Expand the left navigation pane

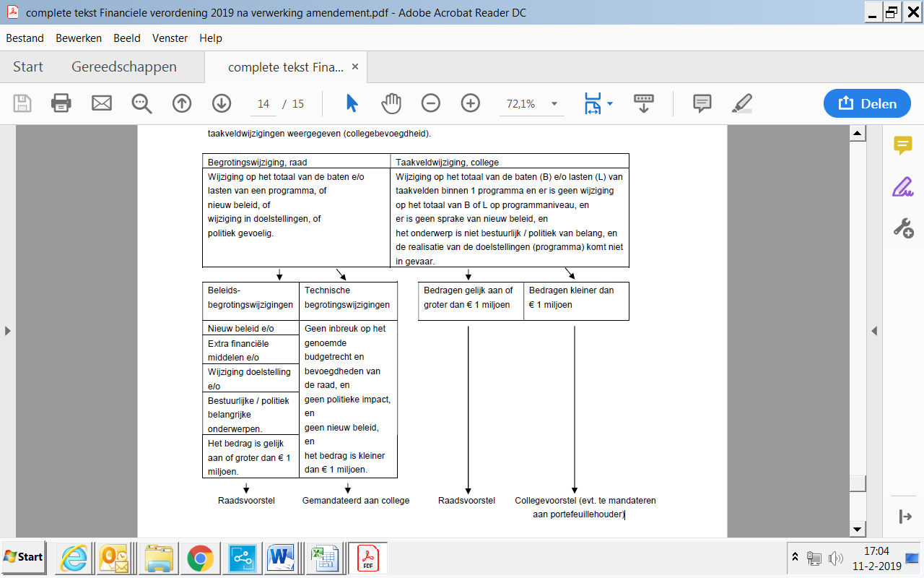[8, 331]
